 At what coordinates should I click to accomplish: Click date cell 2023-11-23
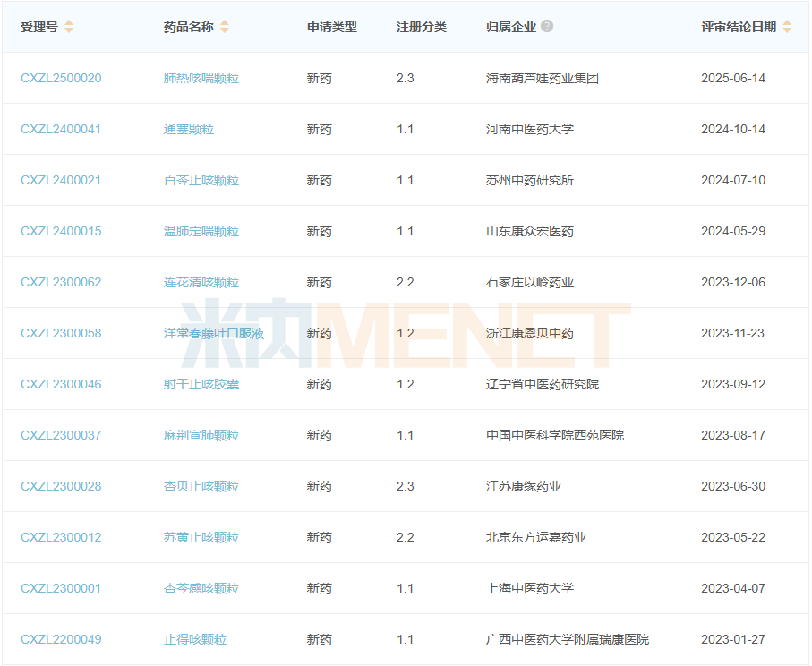[x=733, y=333]
